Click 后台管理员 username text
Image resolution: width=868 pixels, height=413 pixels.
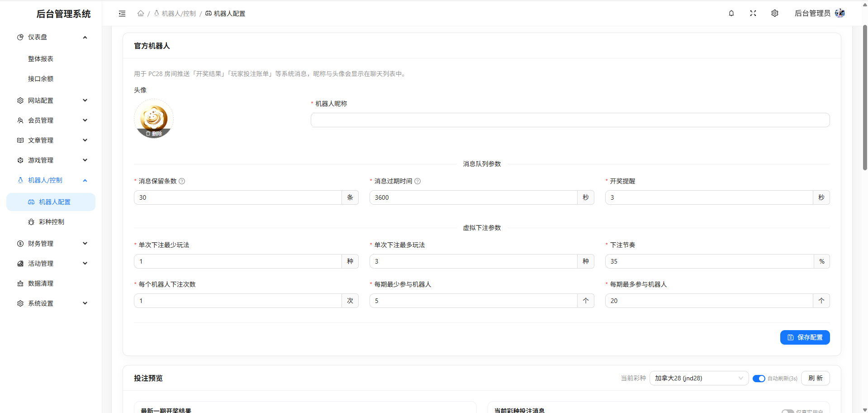coord(812,13)
